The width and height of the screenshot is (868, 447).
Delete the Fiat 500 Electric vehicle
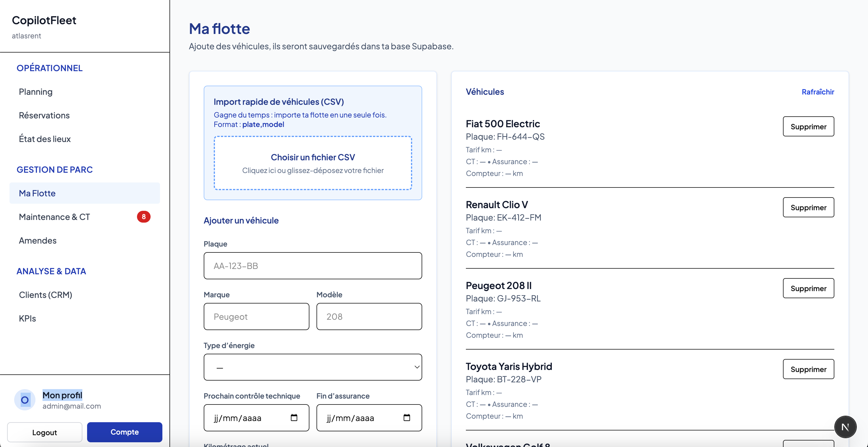[808, 127]
